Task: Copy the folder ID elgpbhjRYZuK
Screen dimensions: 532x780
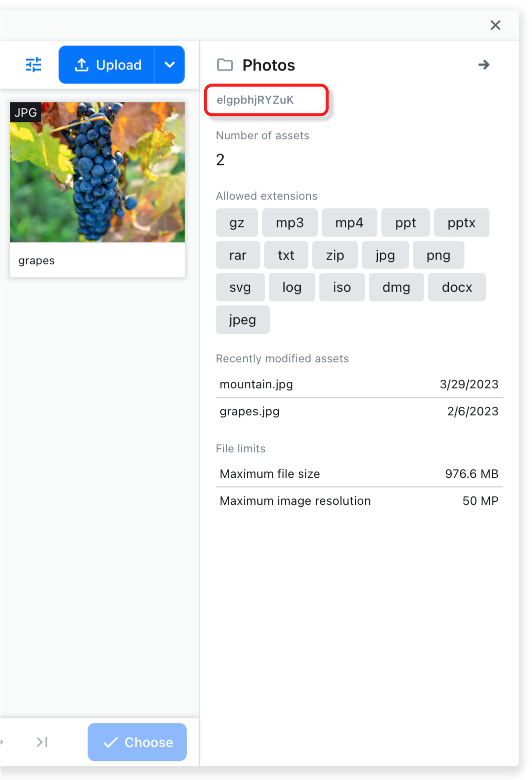Action: pyautogui.click(x=255, y=100)
